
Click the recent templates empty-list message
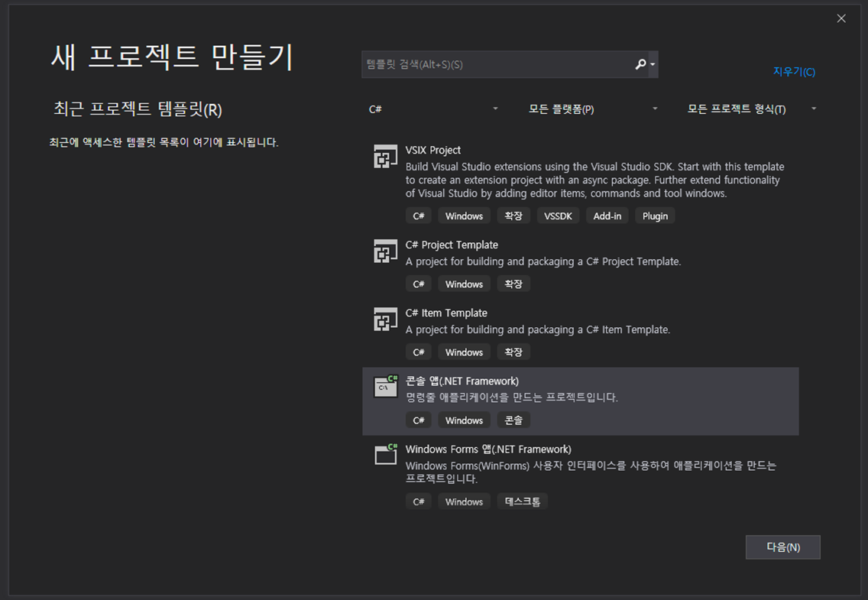[164, 142]
